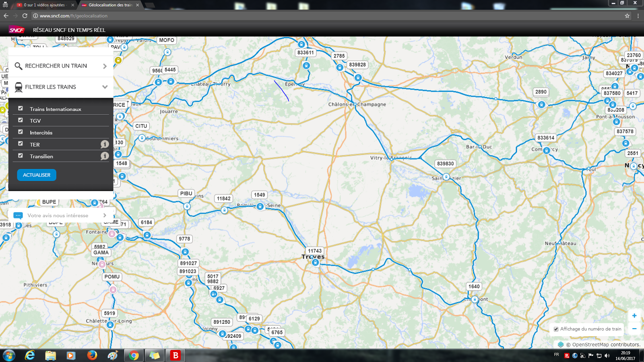The image size is (644, 362).
Task: Select train marker 11743 near Troyes
Action: pyautogui.click(x=314, y=250)
